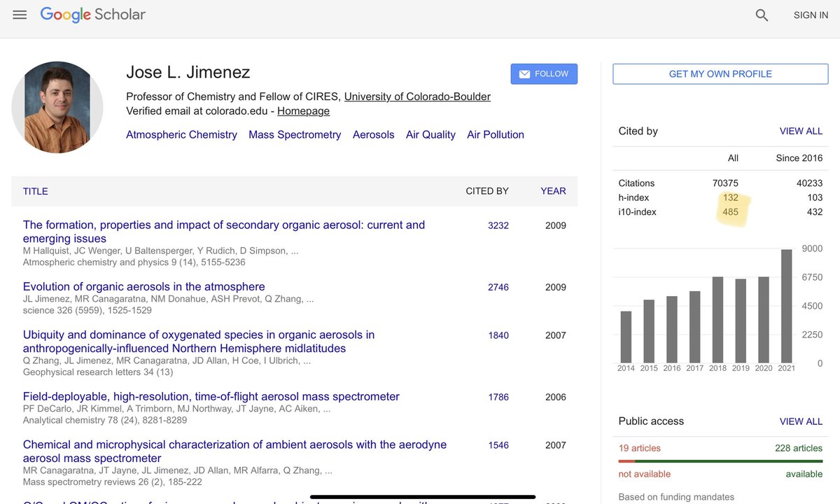Click Get My Own Profile button
Image resolution: width=840 pixels, height=504 pixels.
point(720,73)
